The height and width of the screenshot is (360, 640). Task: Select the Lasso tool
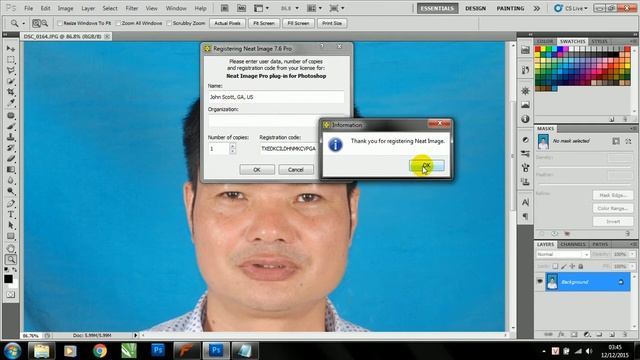pyautogui.click(x=11, y=70)
